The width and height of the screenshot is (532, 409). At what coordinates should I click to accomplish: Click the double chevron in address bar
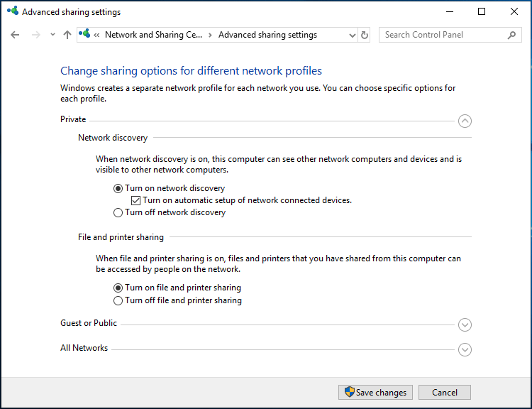(96, 35)
